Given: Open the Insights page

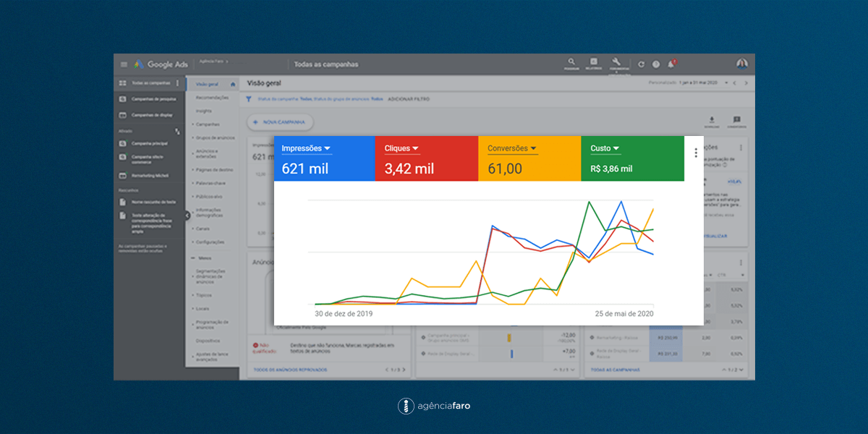Looking at the screenshot, I should click(x=203, y=111).
